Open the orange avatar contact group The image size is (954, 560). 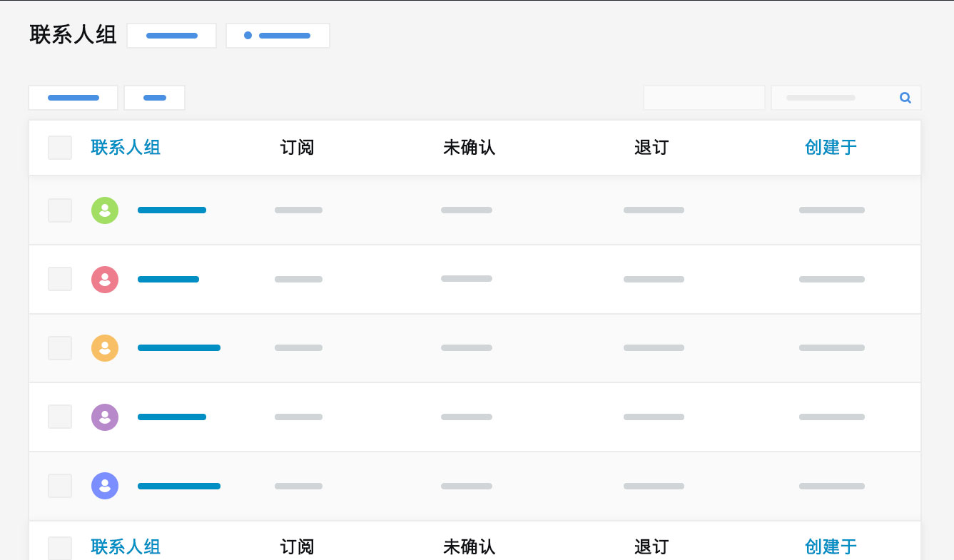click(x=105, y=348)
